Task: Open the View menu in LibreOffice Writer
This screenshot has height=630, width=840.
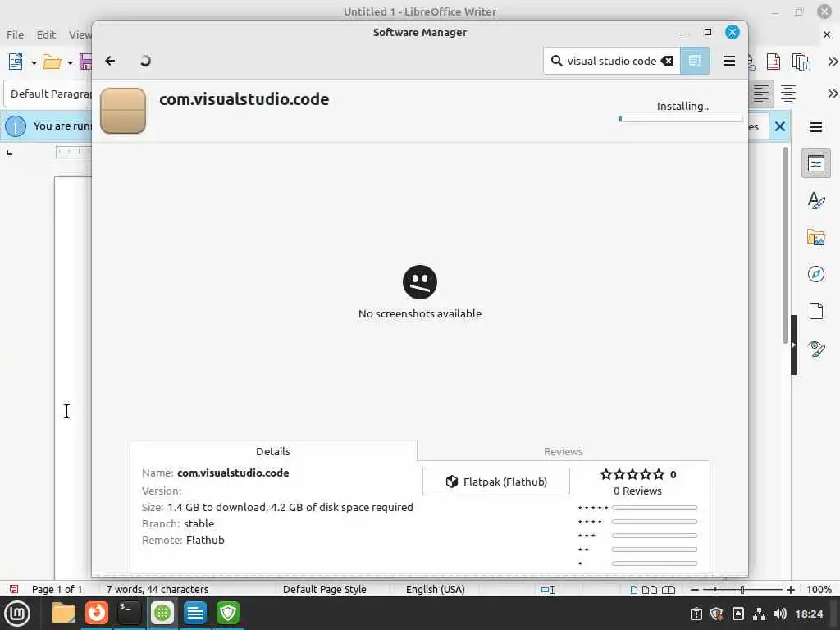Action: click(x=80, y=34)
